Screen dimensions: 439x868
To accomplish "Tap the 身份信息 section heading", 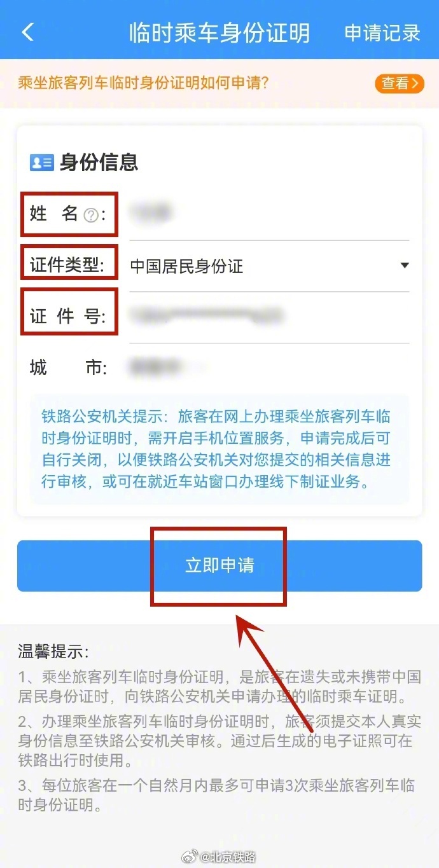I will [x=99, y=163].
